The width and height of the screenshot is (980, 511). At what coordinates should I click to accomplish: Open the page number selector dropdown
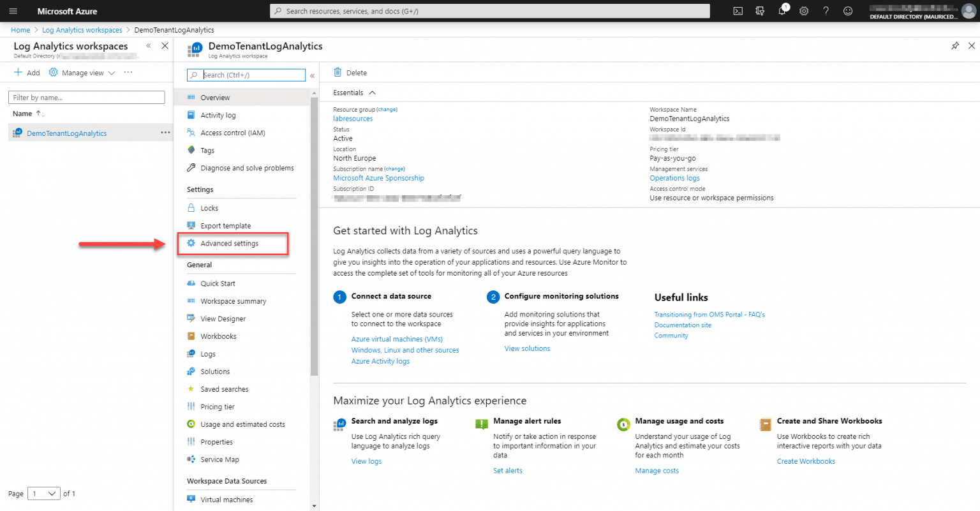43,493
